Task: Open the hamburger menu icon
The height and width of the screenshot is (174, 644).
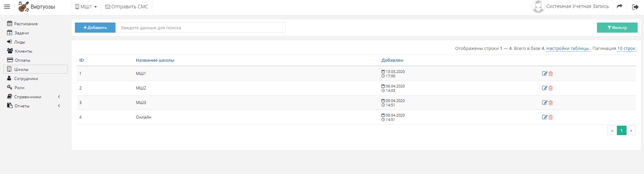Action: pos(7,7)
